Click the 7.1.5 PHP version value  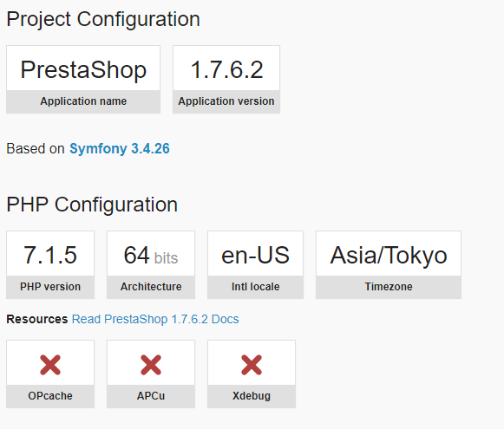[50, 255]
